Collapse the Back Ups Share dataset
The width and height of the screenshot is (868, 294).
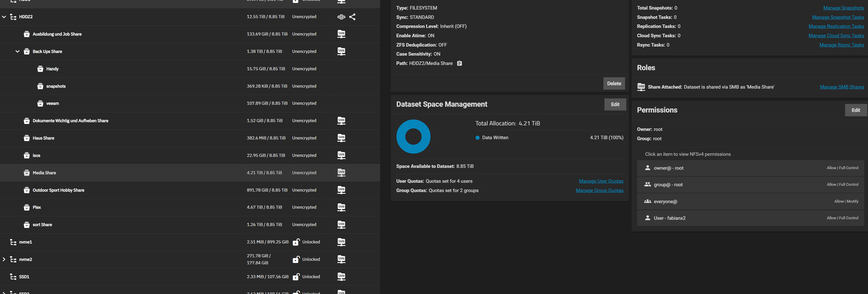[x=18, y=52]
